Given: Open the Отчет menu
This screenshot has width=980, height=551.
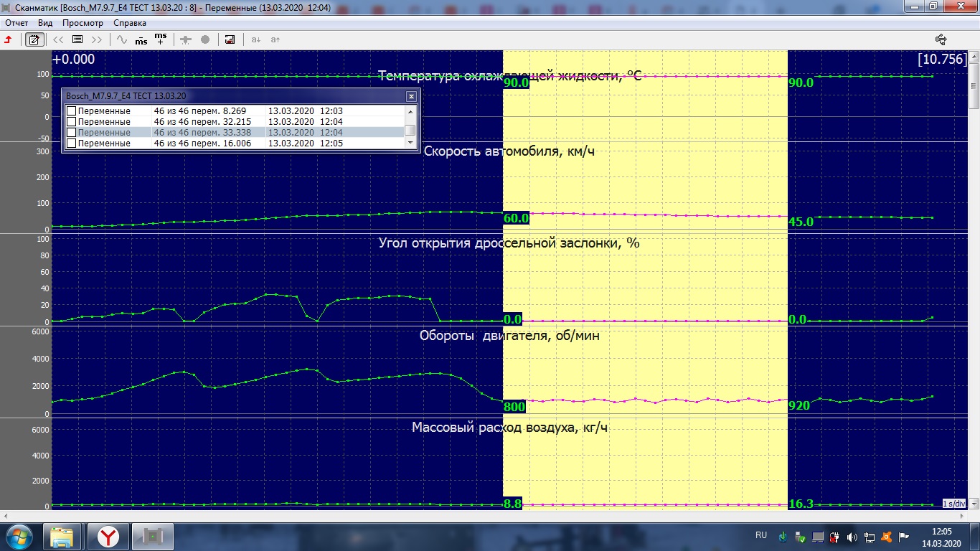Looking at the screenshot, I should [17, 23].
